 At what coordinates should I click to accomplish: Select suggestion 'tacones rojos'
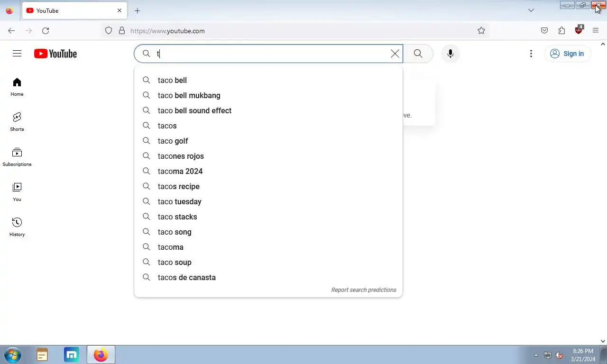point(268,156)
